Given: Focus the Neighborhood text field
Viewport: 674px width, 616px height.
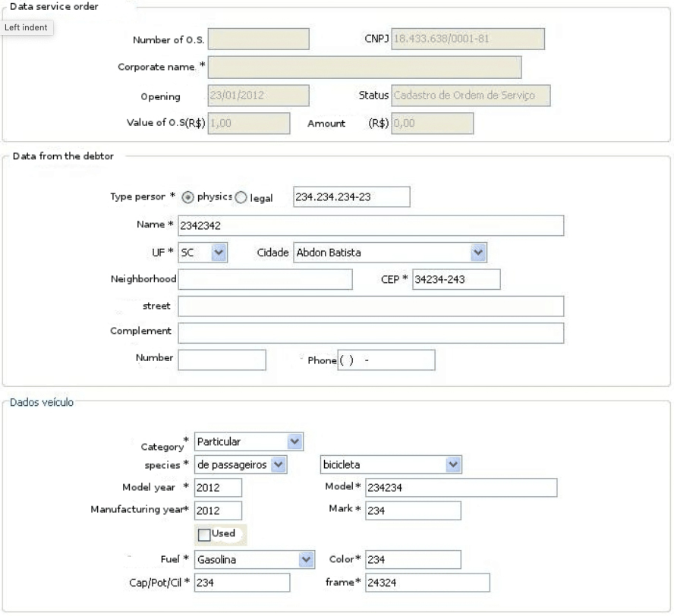Looking at the screenshot, I should [x=265, y=279].
